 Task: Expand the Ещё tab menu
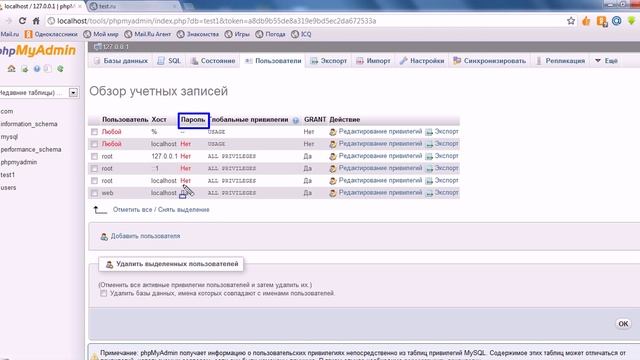coord(606,61)
